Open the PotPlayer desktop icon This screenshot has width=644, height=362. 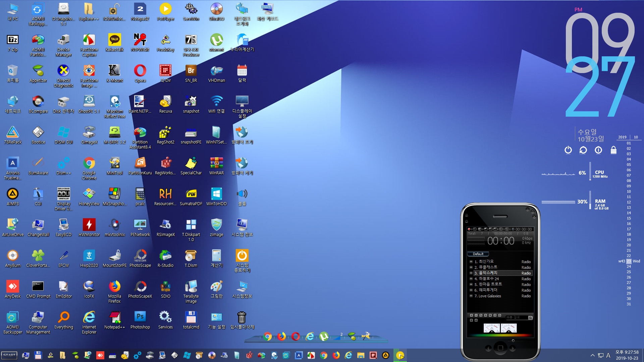(x=165, y=12)
